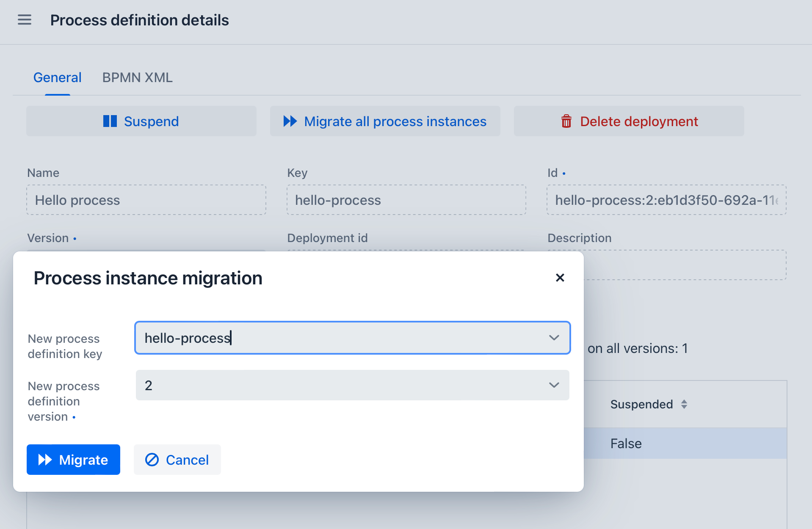Viewport: 812px width, 529px height.
Task: Expand the new process definition key dropdown
Action: (553, 338)
